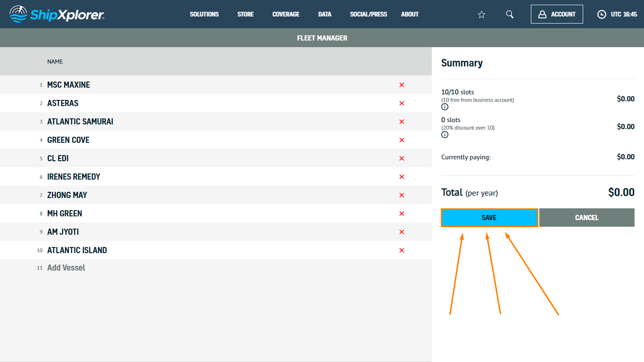Screen dimensions: 644x362
Task: Remove ATLANTIC SAMURAI with red X
Action: coord(402,122)
